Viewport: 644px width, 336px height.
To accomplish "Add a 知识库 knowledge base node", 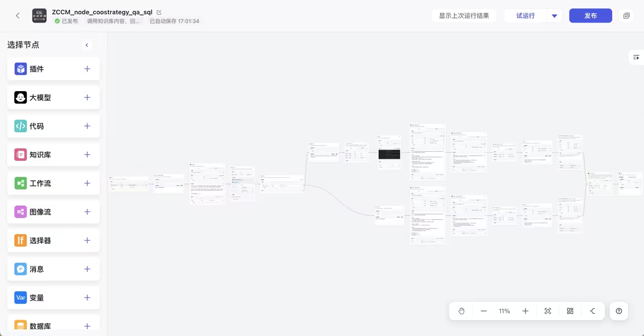I will coord(87,155).
